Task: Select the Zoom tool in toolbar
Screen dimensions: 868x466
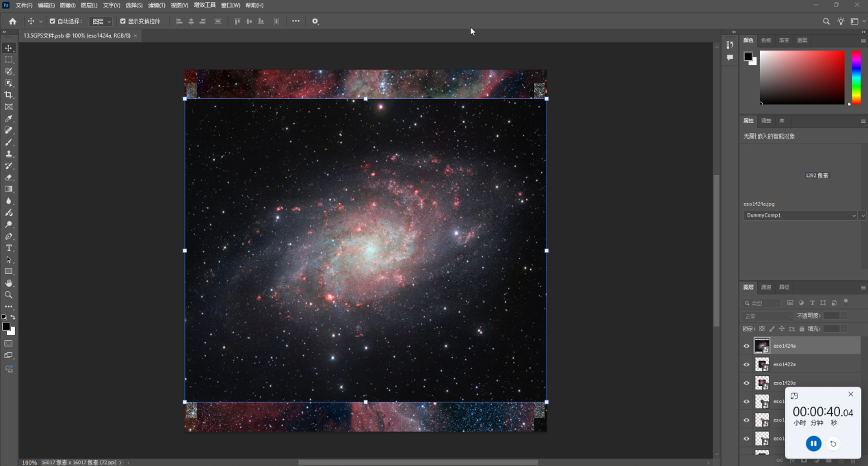Action: coord(9,295)
